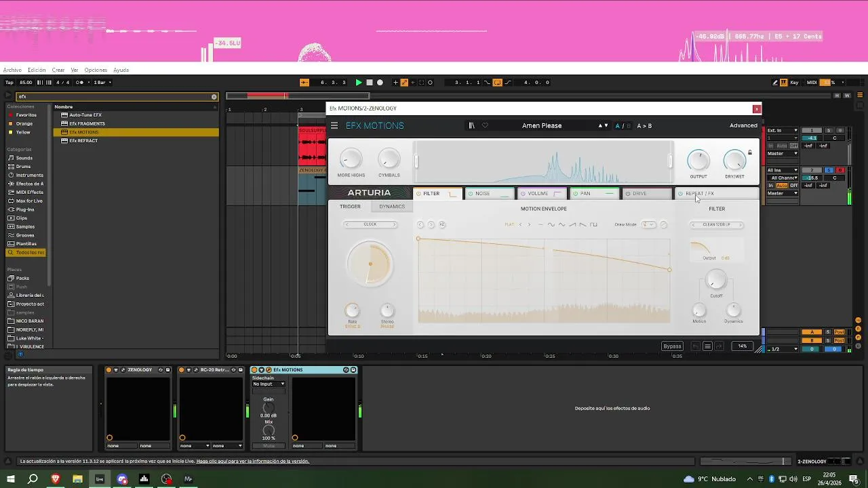This screenshot has height=488, width=868.
Task: Toggle the Key map mode button
Action: 795,83
